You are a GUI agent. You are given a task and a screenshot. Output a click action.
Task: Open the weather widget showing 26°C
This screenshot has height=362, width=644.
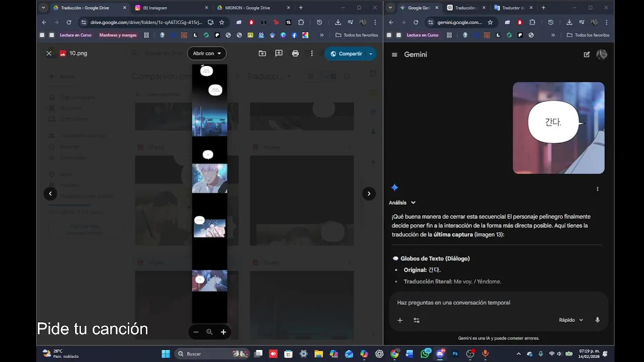pyautogui.click(x=60, y=354)
